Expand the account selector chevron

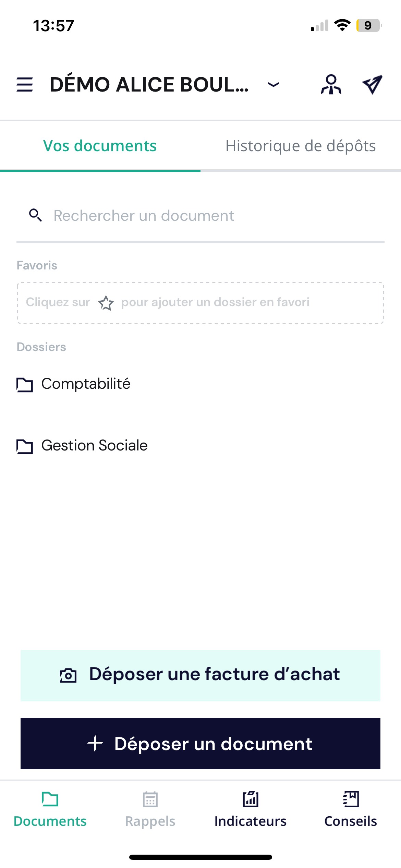click(273, 84)
